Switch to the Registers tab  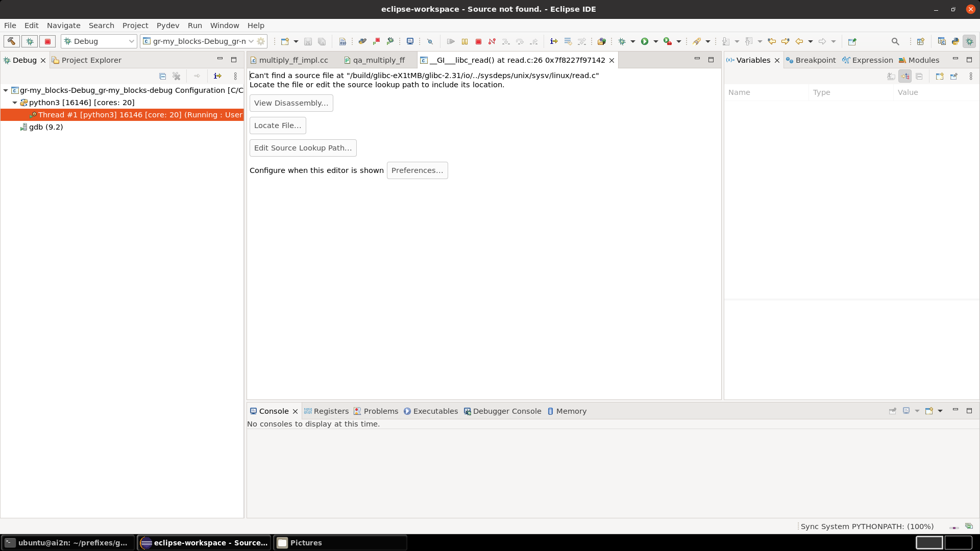326,411
